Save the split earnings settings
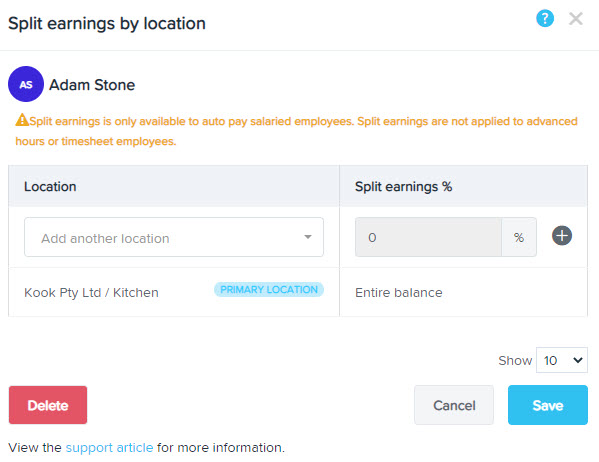Viewport: 599px width, 462px height. [x=547, y=405]
